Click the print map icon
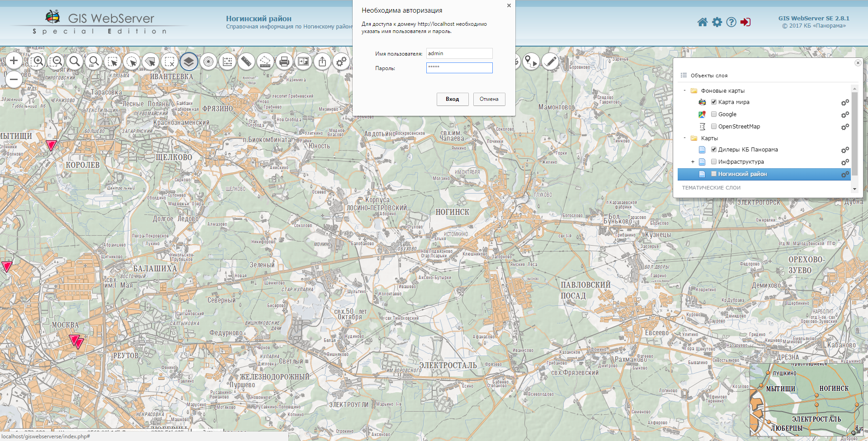Image resolution: width=868 pixels, height=441 pixels. click(x=284, y=61)
